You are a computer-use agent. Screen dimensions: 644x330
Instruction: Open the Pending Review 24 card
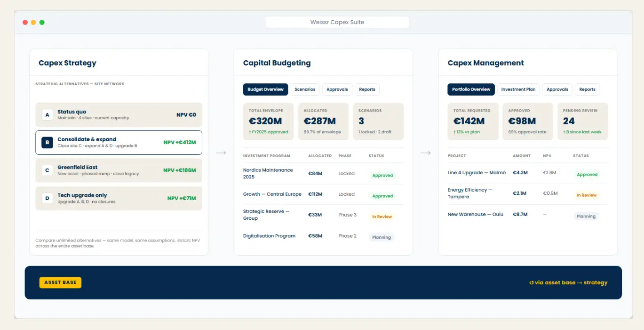583,121
